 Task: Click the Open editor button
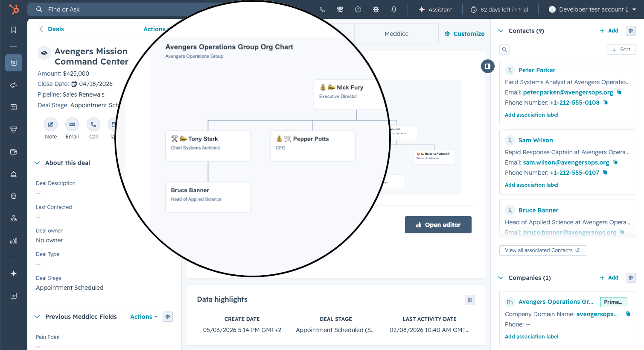click(438, 225)
